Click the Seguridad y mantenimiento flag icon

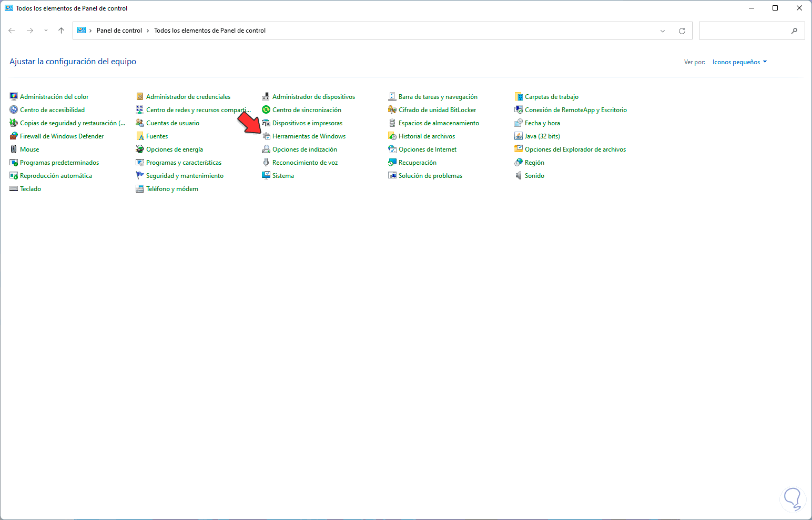pos(140,175)
